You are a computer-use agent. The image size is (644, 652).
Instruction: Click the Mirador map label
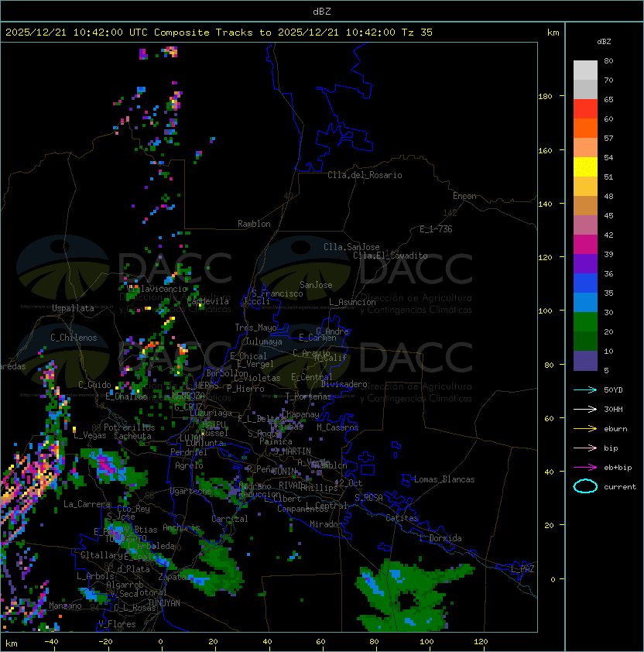326,524
